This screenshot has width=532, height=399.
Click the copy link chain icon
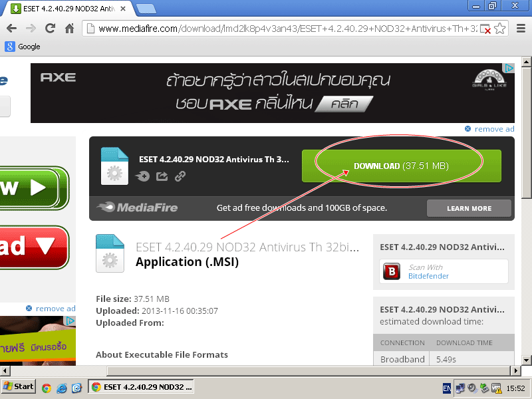[x=180, y=176]
